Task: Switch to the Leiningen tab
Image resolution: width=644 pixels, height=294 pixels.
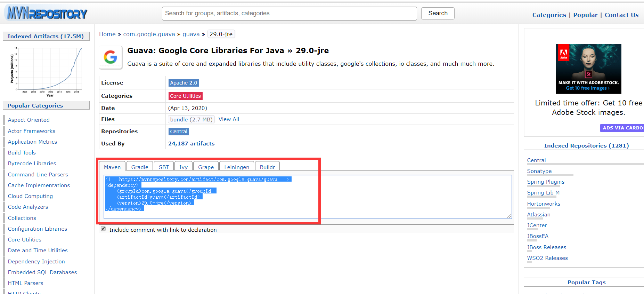Action: click(237, 167)
